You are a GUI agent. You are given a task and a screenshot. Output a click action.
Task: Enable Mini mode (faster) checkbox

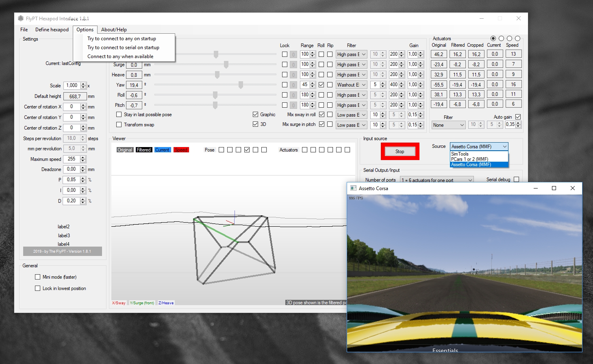[x=38, y=277]
